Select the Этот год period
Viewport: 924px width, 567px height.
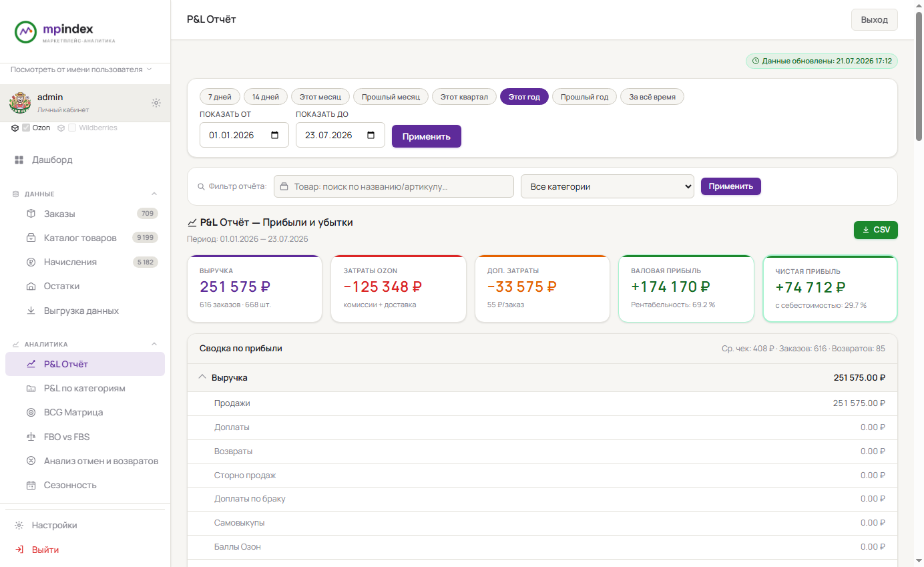[524, 97]
